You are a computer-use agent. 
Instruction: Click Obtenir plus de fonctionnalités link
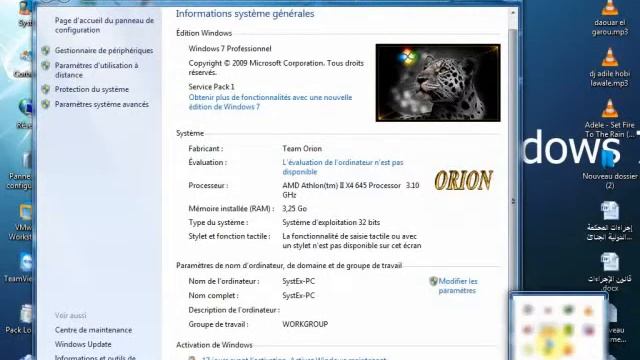[x=270, y=102]
